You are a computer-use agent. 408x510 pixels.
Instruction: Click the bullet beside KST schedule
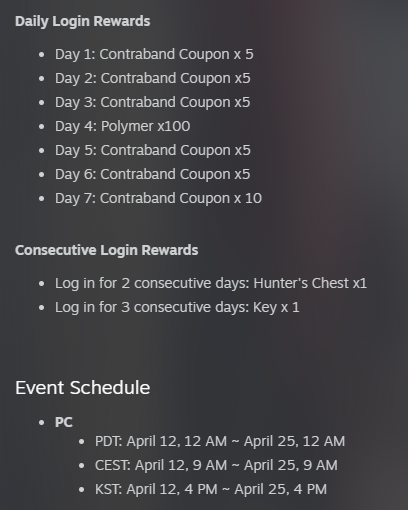pyautogui.click(x=82, y=490)
